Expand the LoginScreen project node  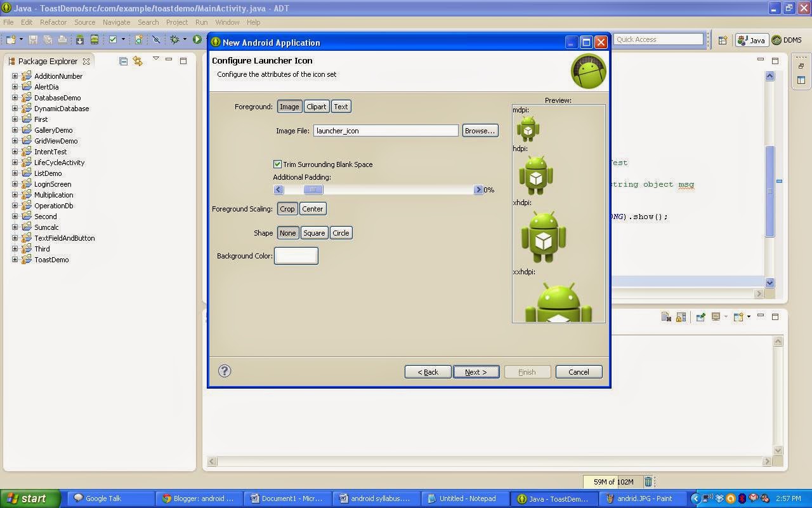pyautogui.click(x=15, y=184)
